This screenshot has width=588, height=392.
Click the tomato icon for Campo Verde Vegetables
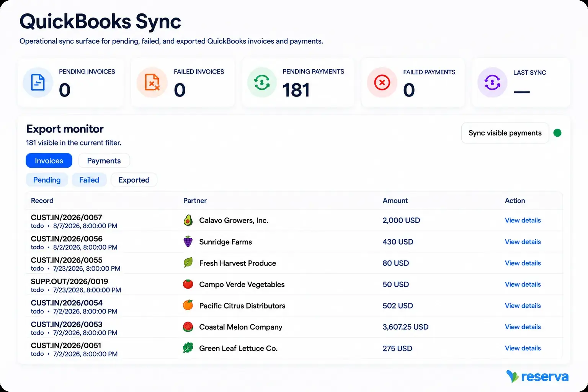(188, 284)
